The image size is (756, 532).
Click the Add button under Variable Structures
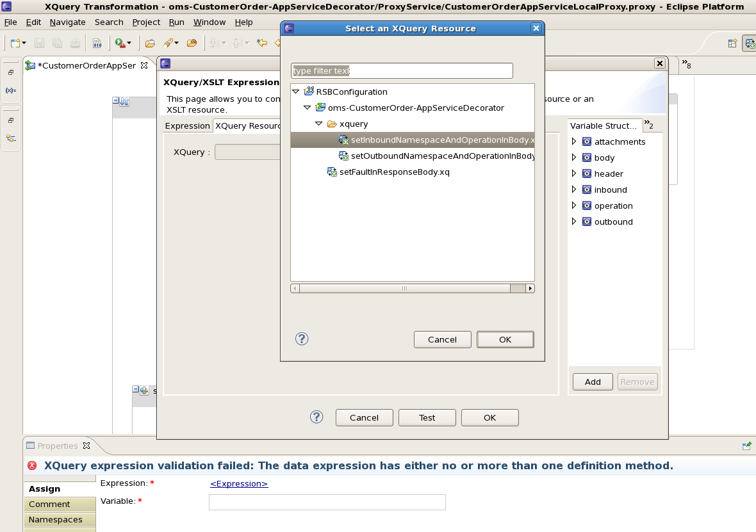(593, 382)
